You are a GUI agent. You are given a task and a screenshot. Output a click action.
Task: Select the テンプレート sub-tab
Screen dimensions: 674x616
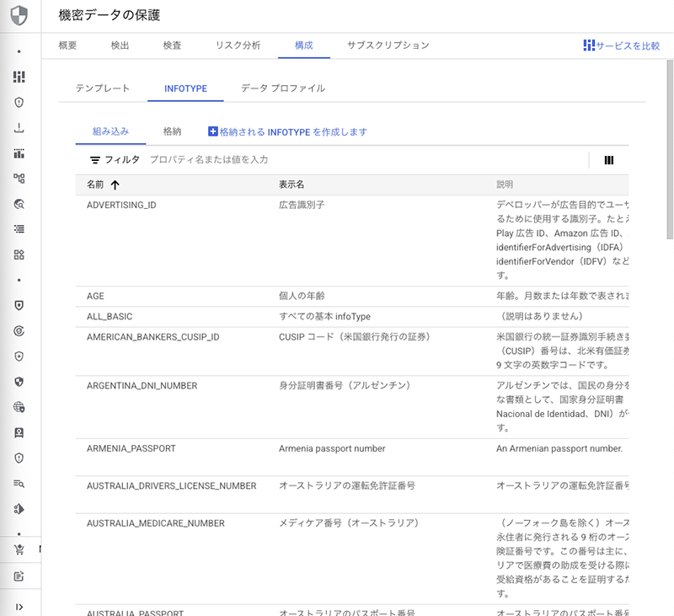[x=103, y=88]
